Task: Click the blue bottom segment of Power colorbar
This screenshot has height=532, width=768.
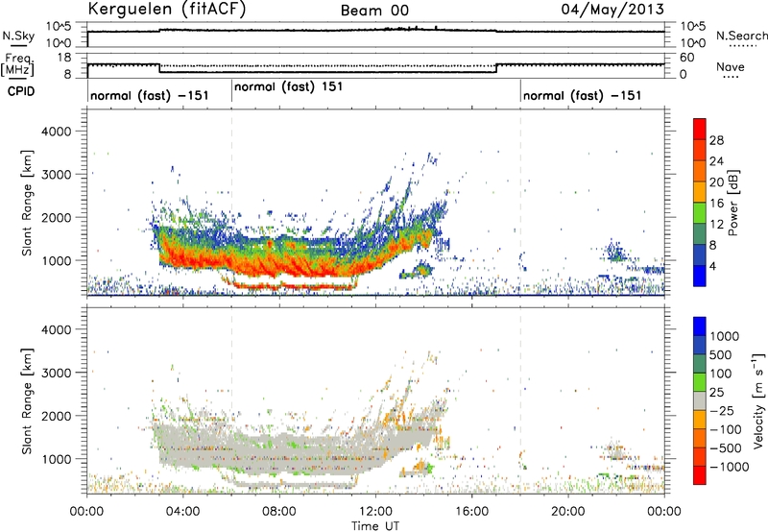Action: pyautogui.click(x=700, y=276)
